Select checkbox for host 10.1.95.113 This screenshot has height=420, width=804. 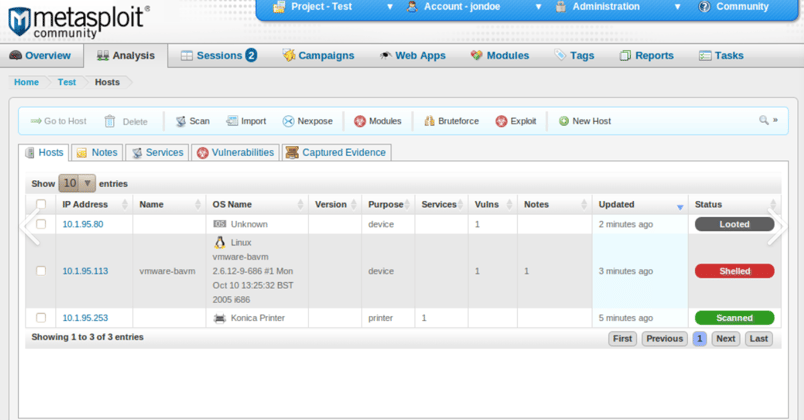tap(41, 271)
